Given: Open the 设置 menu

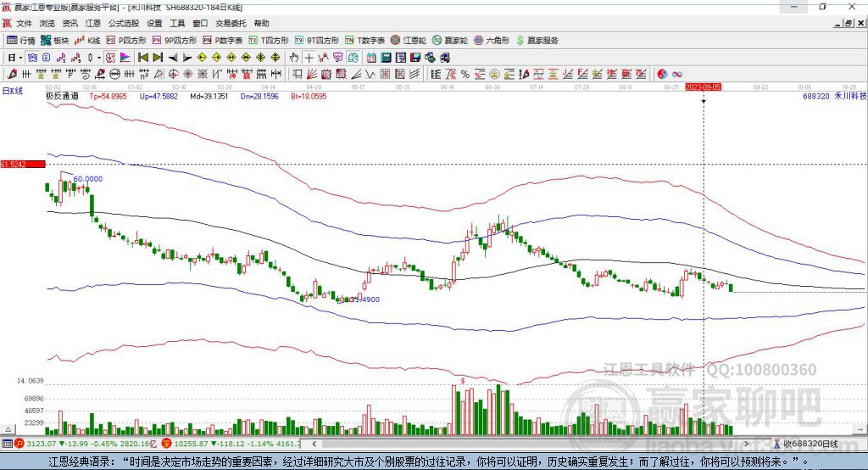Looking at the screenshot, I should click(x=154, y=23).
